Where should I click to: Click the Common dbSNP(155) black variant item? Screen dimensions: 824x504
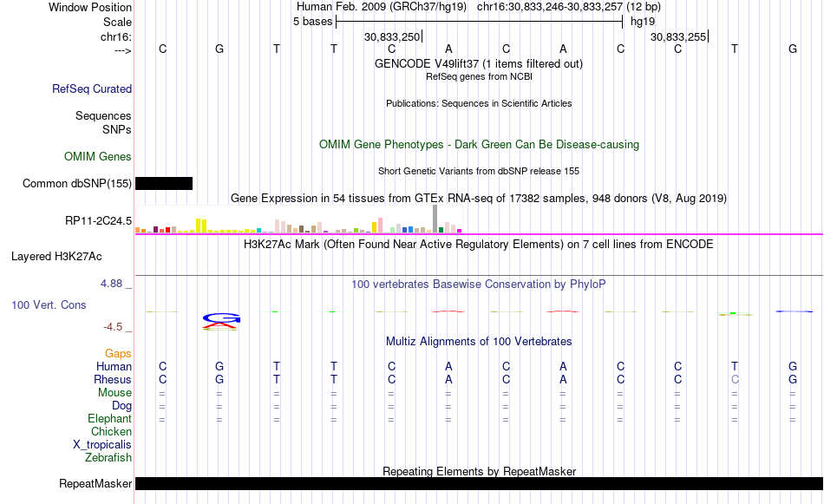click(164, 183)
